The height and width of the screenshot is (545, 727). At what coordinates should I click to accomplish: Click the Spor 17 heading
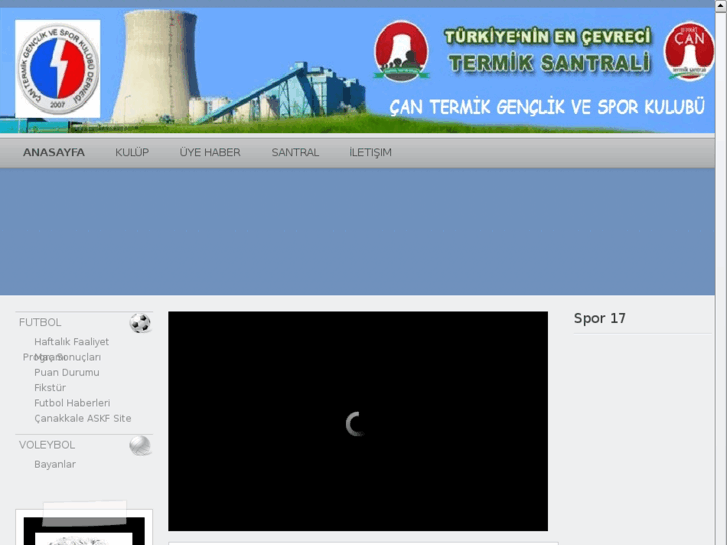599,318
